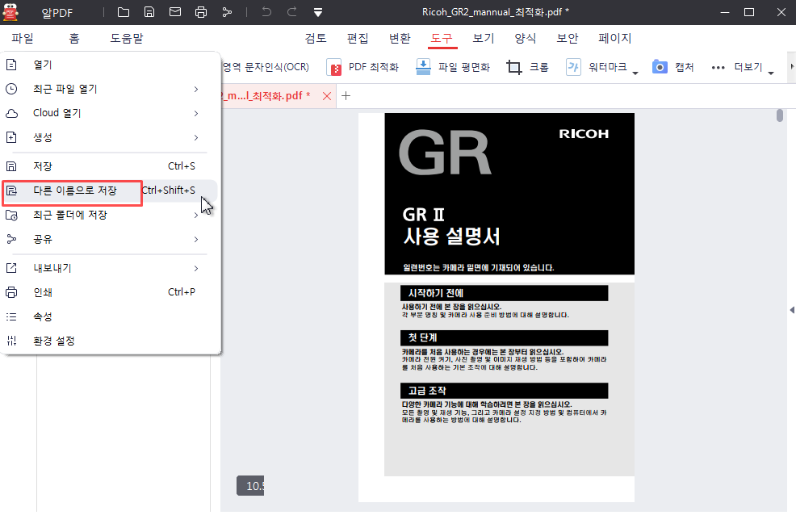Click 영역 문자인식(OCR) tool
796x532 pixels.
(x=266, y=67)
